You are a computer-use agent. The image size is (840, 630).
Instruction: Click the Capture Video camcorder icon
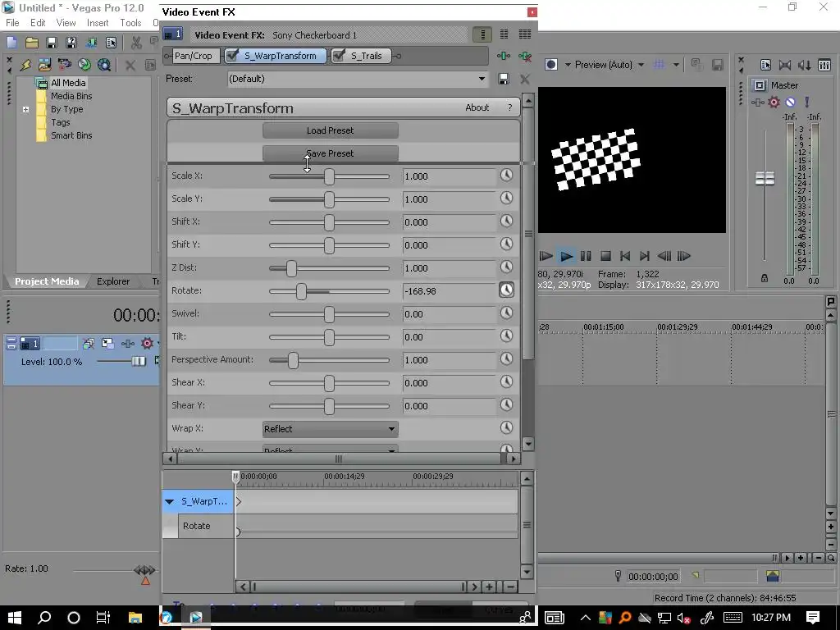coord(64,65)
